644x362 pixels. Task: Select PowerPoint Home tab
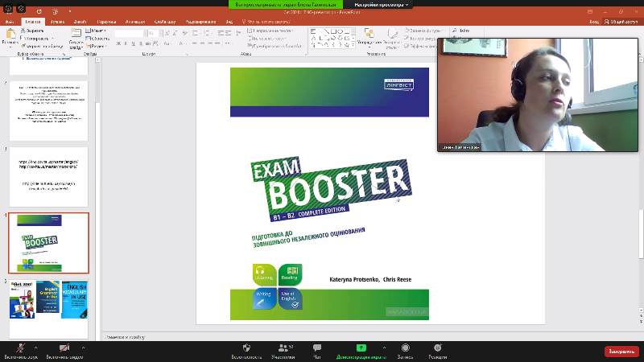(x=33, y=22)
